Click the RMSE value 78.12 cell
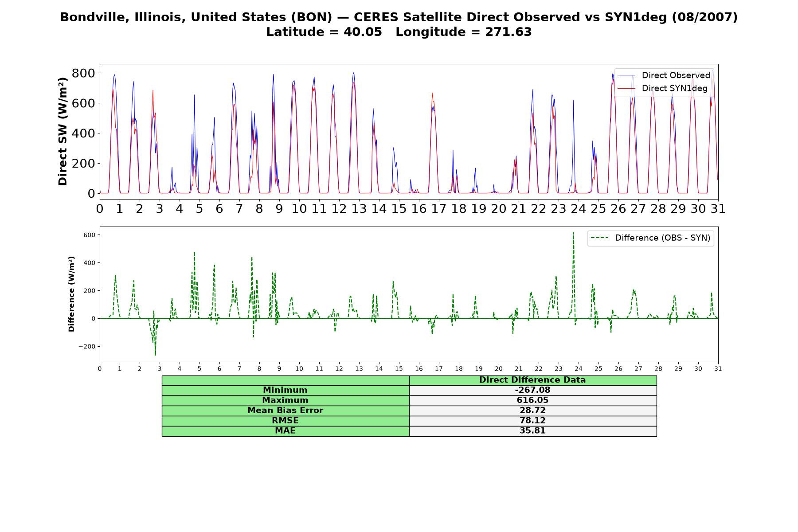The width and height of the screenshot is (798, 532). pos(532,421)
